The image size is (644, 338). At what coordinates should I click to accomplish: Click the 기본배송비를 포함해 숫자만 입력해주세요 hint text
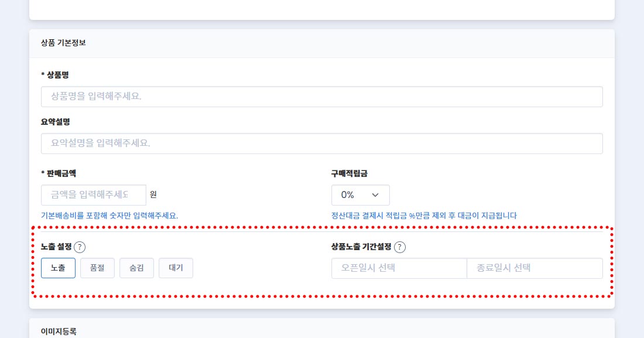(x=109, y=216)
